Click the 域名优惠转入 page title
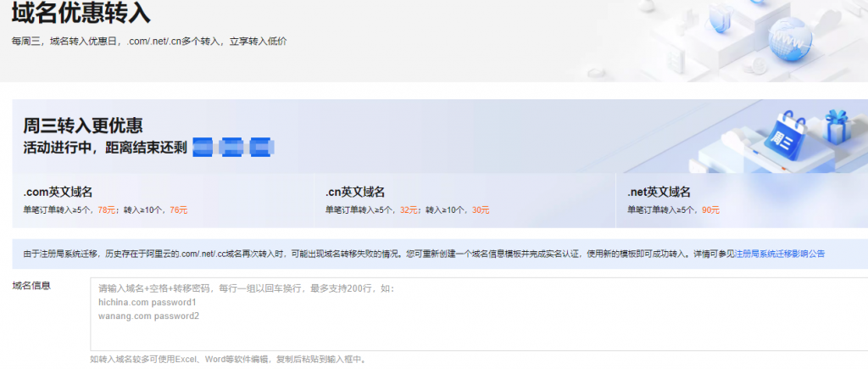 coord(81,14)
